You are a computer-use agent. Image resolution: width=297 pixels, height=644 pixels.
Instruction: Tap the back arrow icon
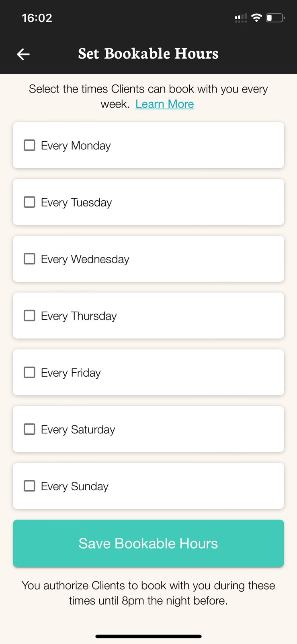point(23,54)
